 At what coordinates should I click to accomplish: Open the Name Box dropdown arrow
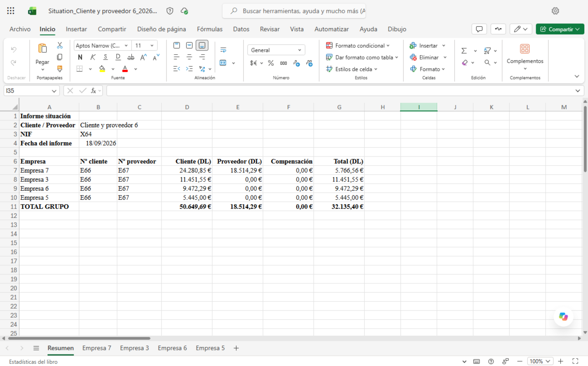(54, 91)
